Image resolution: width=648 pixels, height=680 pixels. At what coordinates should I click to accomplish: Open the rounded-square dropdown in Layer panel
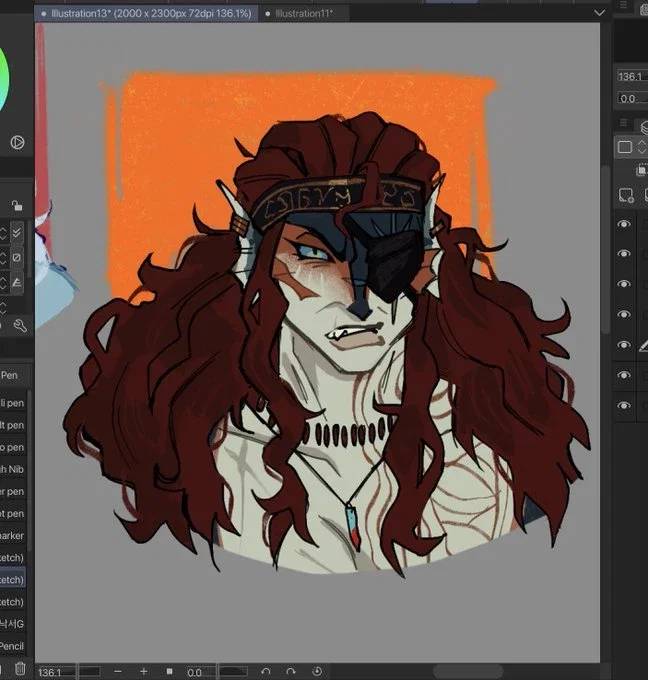tap(625, 147)
